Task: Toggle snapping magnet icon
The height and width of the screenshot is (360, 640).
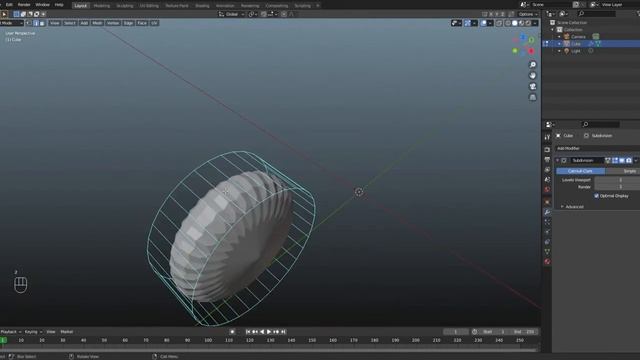Action: [x=263, y=14]
